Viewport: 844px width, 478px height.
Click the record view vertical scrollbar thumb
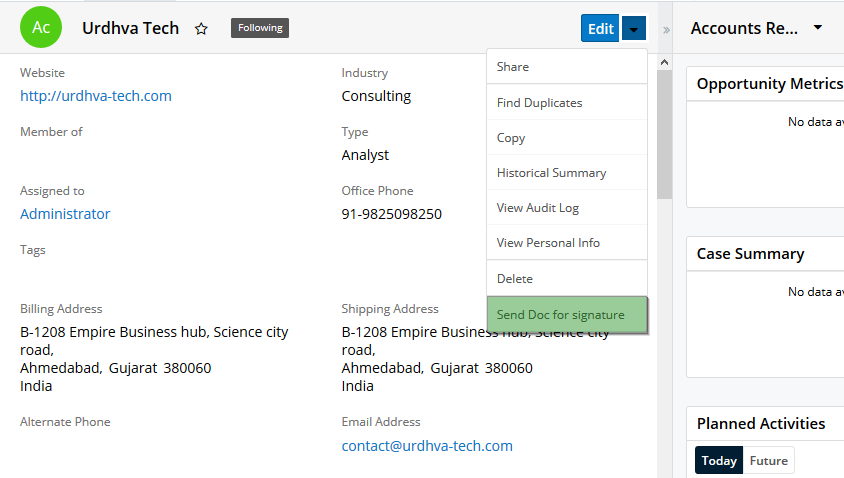click(x=665, y=135)
